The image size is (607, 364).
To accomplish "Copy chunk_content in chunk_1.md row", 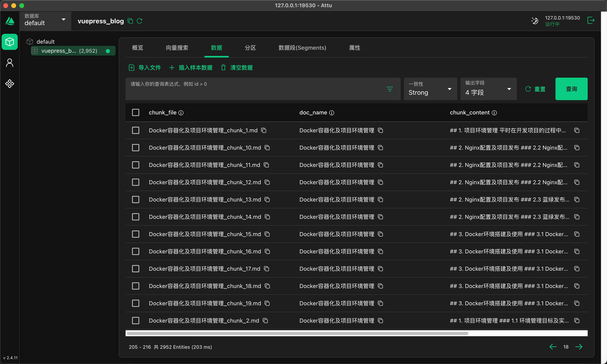I will coord(577,131).
